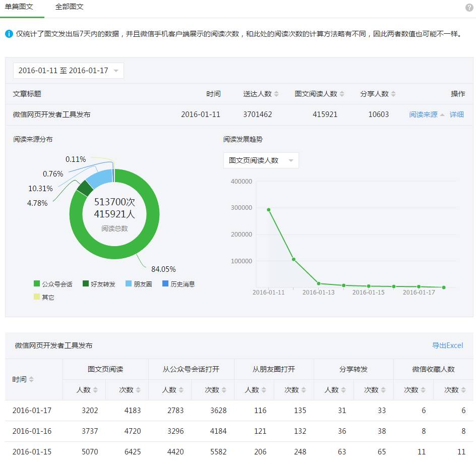
Task: Click the 2016-01-17 row date cell
Action: point(32,411)
